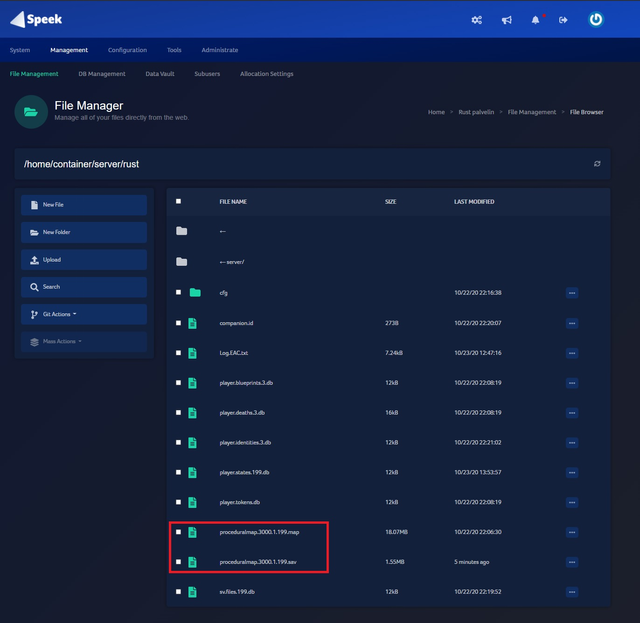Open the gears settings icon in header

[x=476, y=20]
